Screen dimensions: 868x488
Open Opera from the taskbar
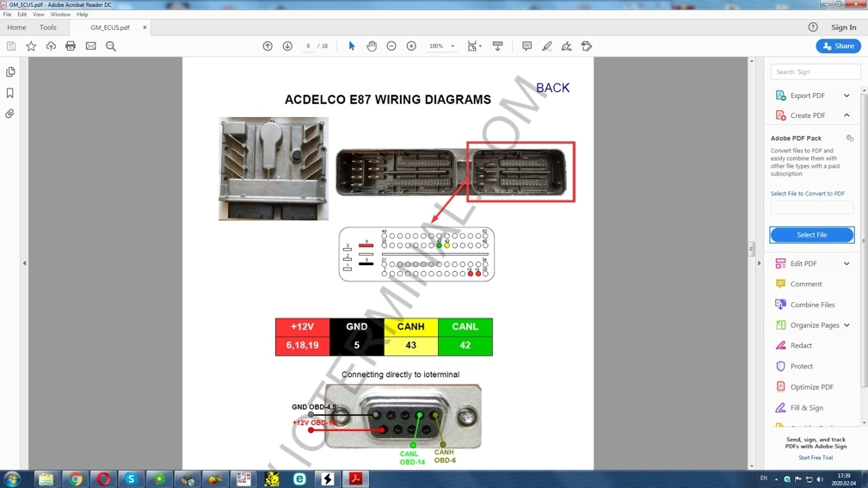[x=103, y=479]
